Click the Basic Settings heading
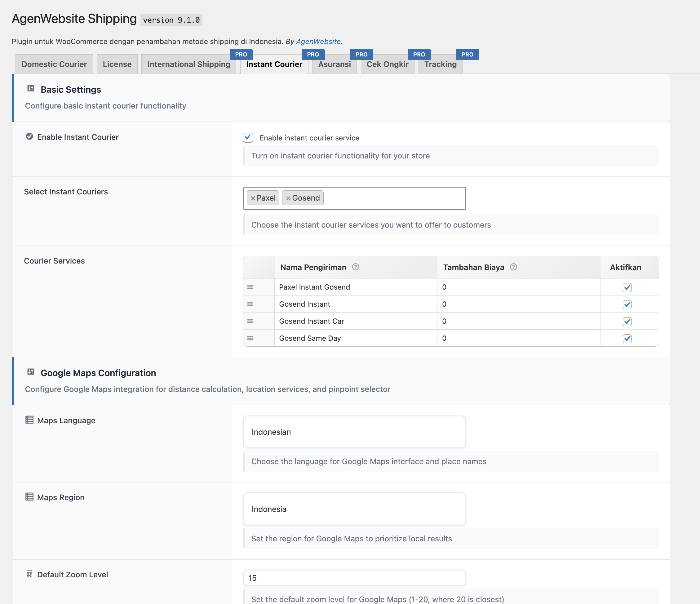This screenshot has width=700, height=604. [71, 90]
